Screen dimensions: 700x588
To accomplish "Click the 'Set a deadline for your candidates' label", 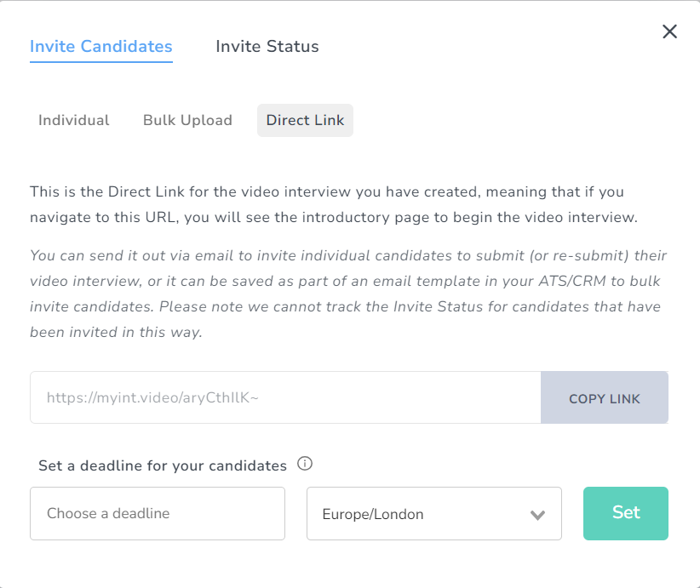I will pos(163,465).
